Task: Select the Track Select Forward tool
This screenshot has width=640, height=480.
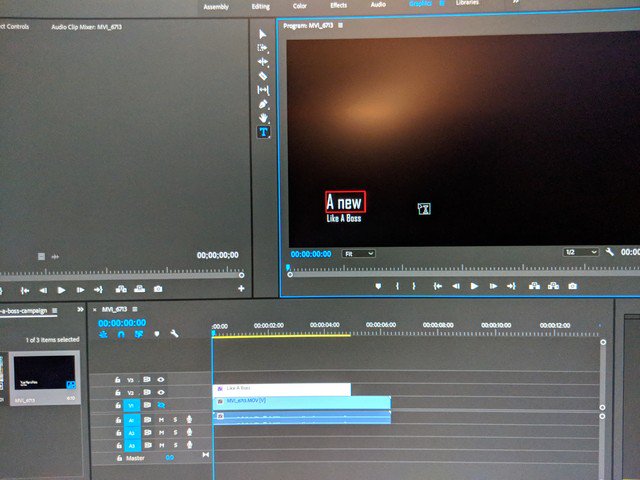Action: (262, 48)
